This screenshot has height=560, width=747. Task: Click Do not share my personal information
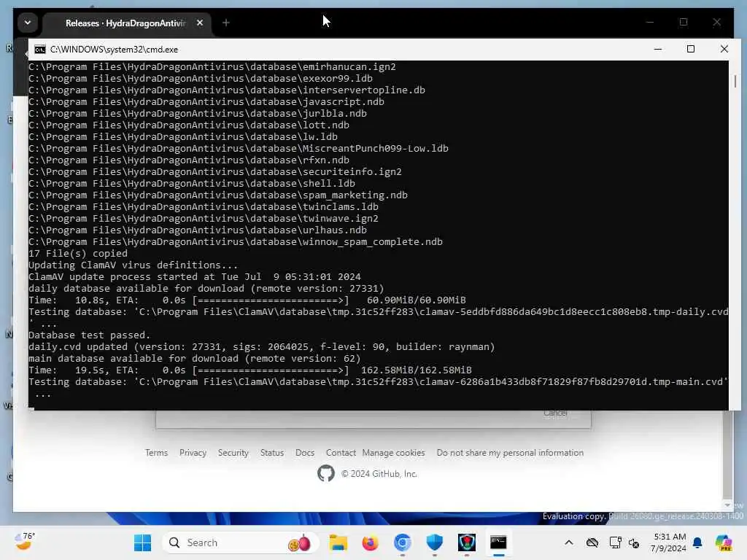coord(510,452)
